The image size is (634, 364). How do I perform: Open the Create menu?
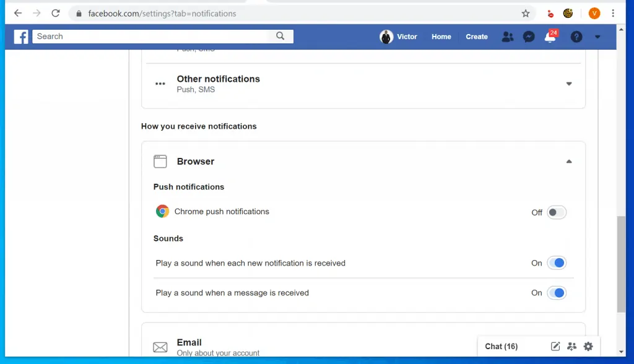tap(476, 37)
